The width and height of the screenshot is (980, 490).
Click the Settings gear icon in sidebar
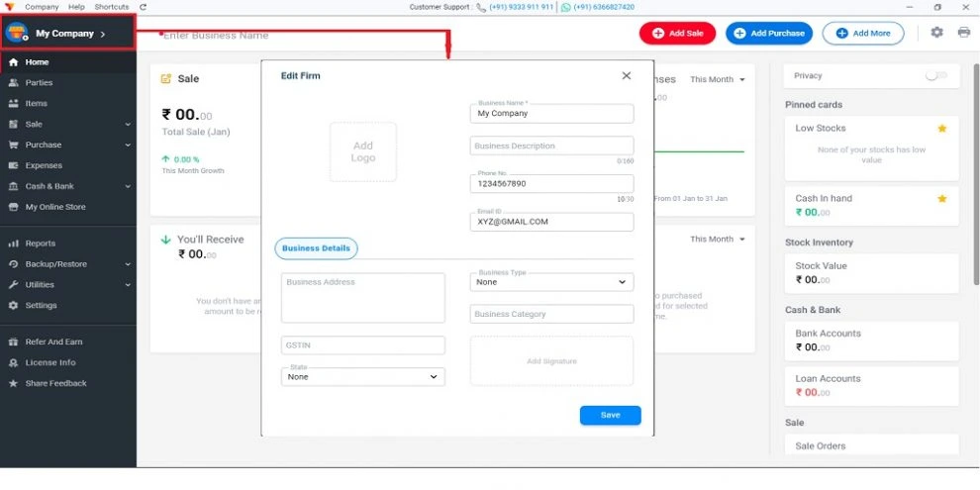pyautogui.click(x=13, y=306)
